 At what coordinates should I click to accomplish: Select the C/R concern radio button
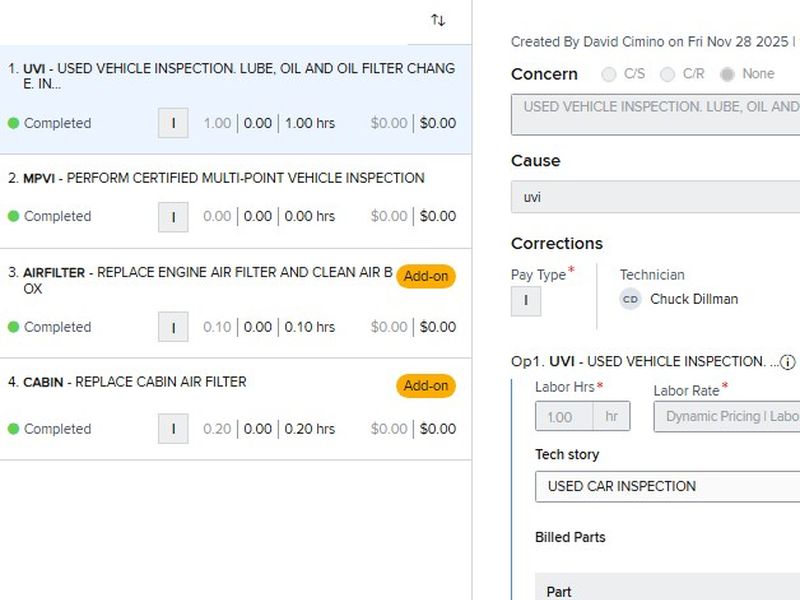(668, 74)
